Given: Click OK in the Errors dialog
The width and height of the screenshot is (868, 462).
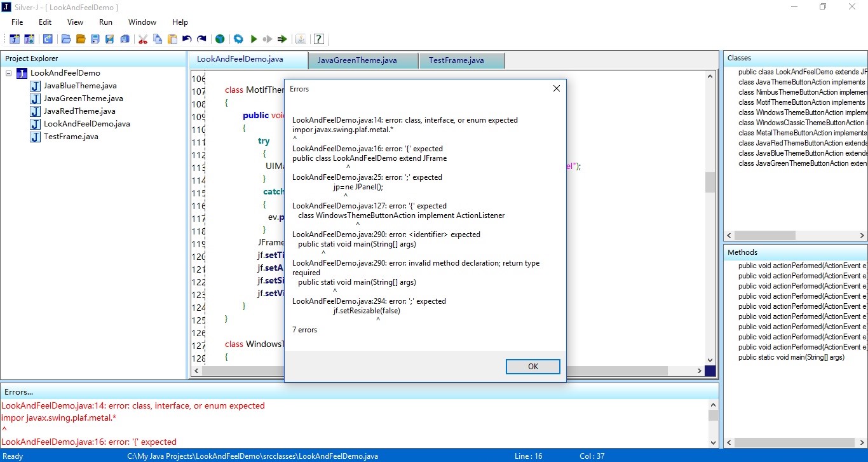Looking at the screenshot, I should [x=532, y=367].
